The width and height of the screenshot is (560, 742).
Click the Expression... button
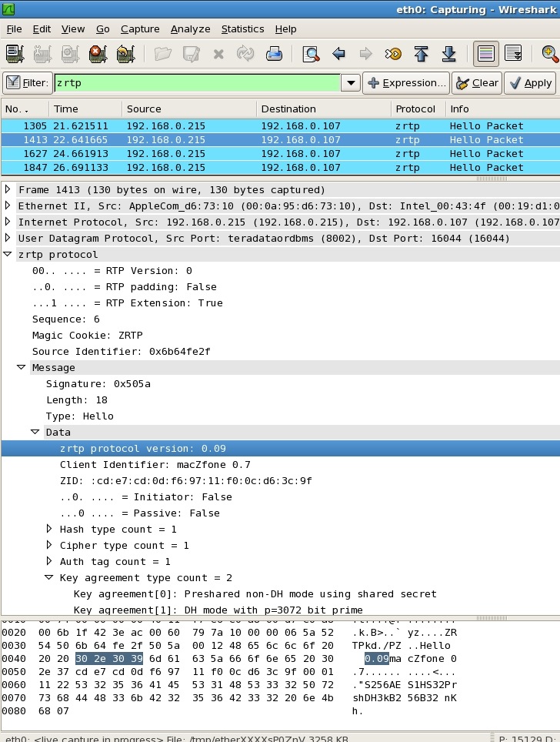(x=406, y=83)
